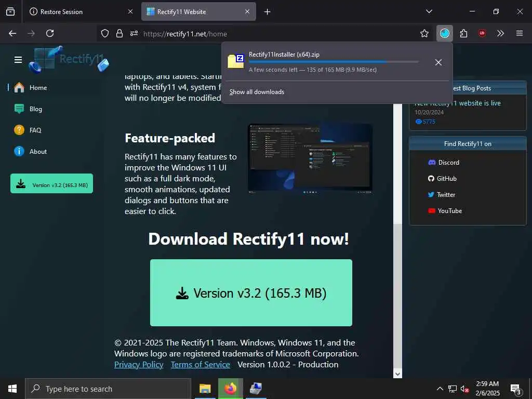Open the downloading zip file icon
The height and width of the screenshot is (399, 532).
(236, 61)
